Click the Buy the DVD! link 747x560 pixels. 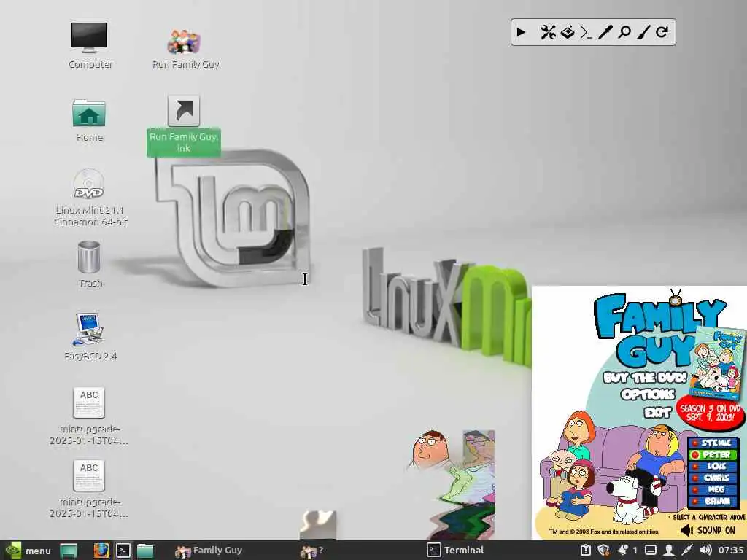pyautogui.click(x=645, y=378)
